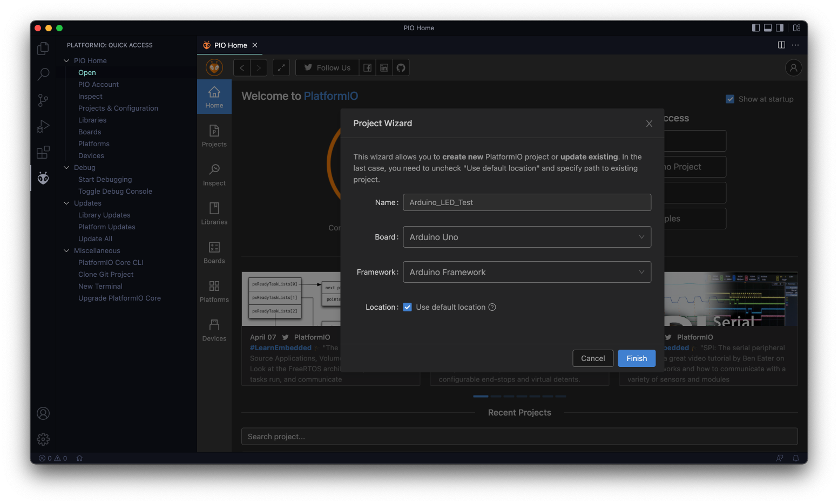Toggle secondary side bar layout icon
Image resolution: width=838 pixels, height=504 pixels.
tap(780, 28)
